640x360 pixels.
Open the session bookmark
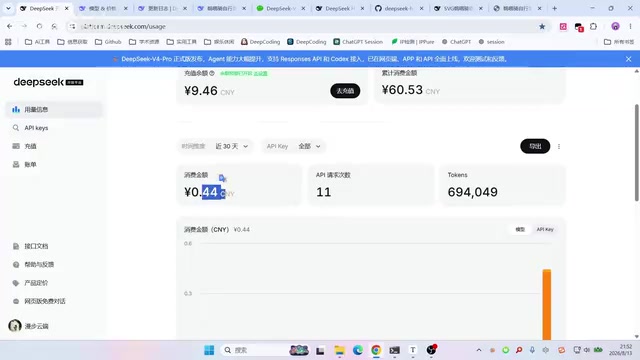click(x=491, y=42)
